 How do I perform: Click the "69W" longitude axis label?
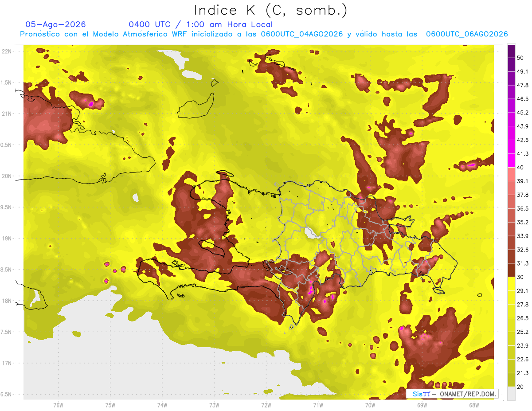click(422, 405)
